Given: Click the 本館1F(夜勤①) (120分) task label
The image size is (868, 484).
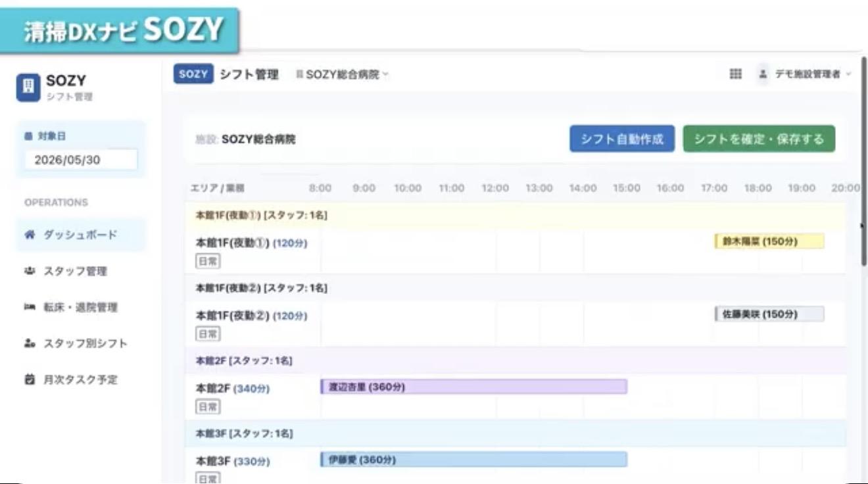Looking at the screenshot, I should [x=251, y=243].
